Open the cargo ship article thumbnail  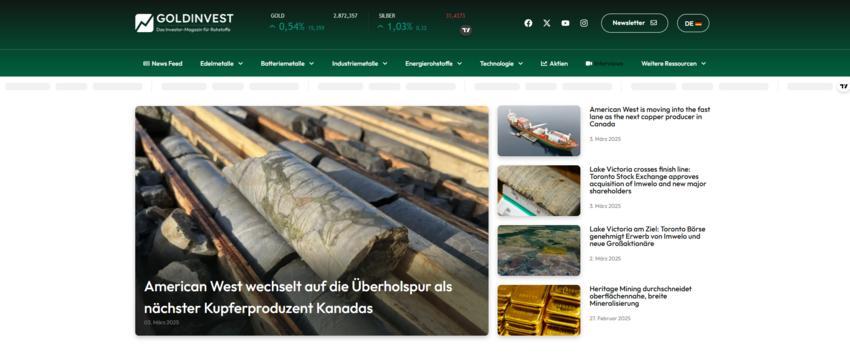[x=539, y=131]
